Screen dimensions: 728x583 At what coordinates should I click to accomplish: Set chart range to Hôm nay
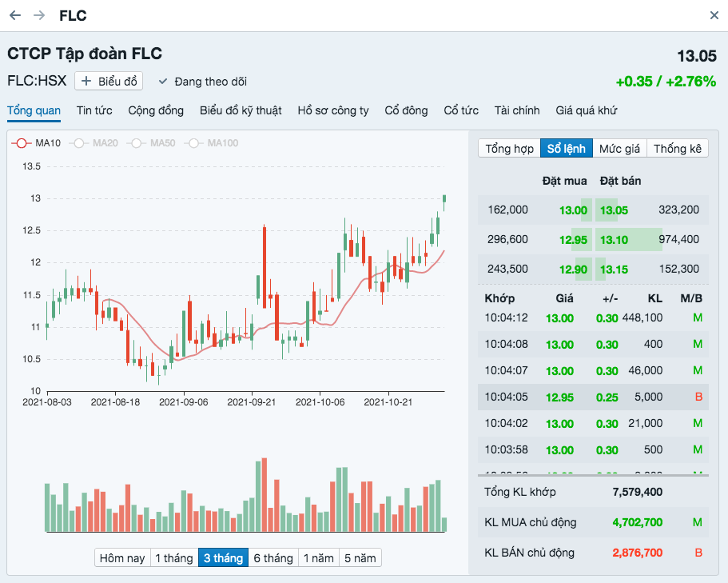[122, 558]
